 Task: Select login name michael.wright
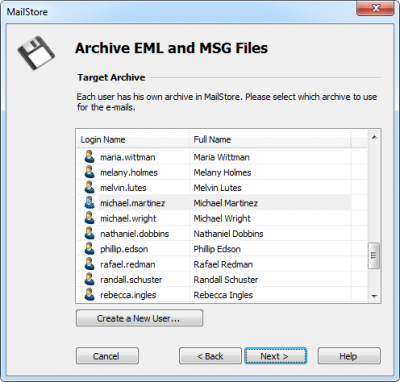tap(128, 218)
